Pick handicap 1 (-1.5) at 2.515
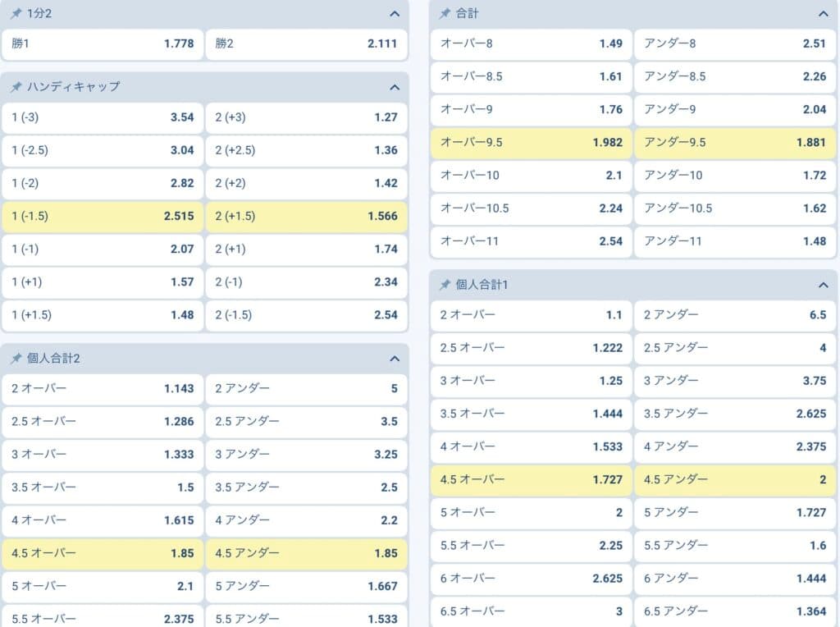 coord(103,216)
